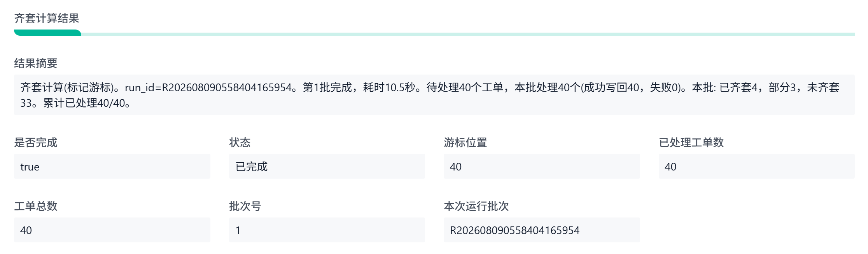Click the 游标位置 label

coord(465,143)
